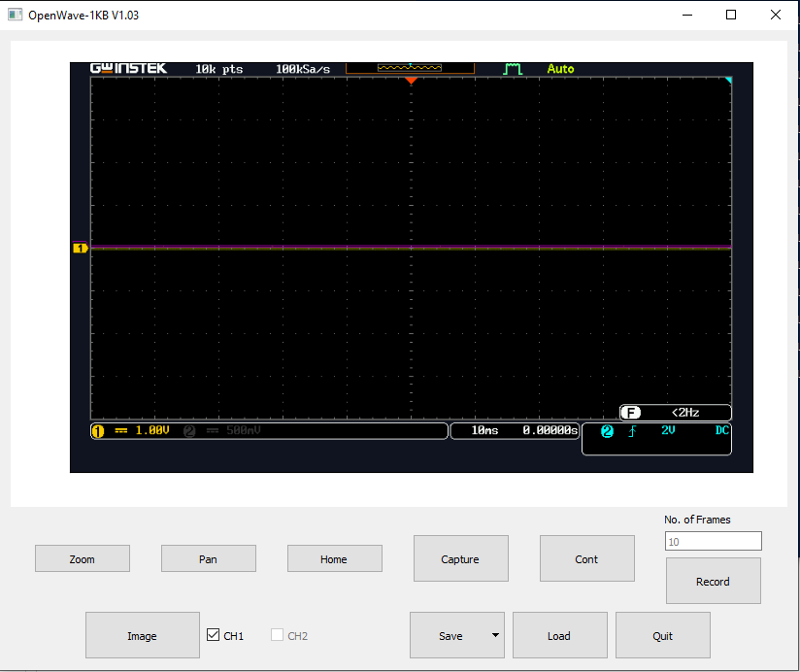This screenshot has height=672, width=800.
Task: Click the 100kSa/s sample rate text
Action: (x=303, y=69)
